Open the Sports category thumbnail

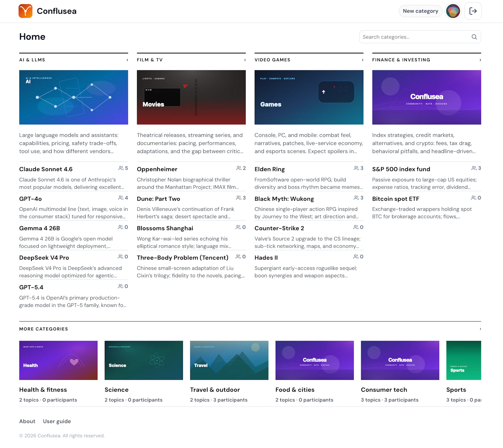464,360
